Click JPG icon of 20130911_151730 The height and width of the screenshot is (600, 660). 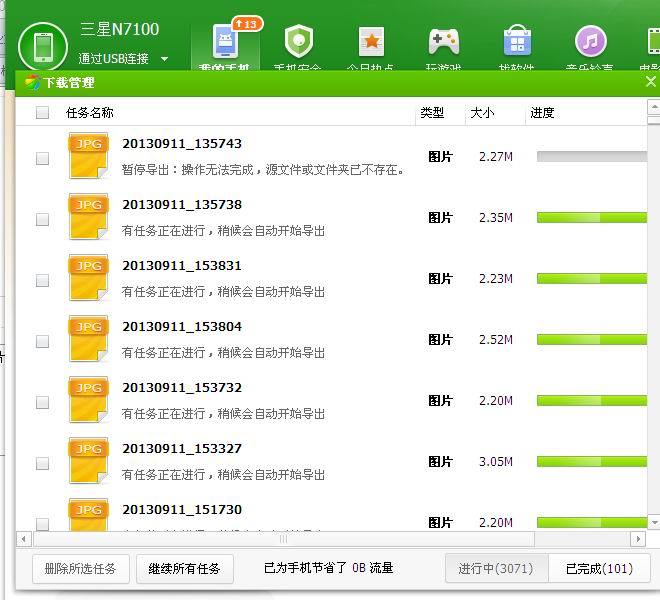(88, 515)
